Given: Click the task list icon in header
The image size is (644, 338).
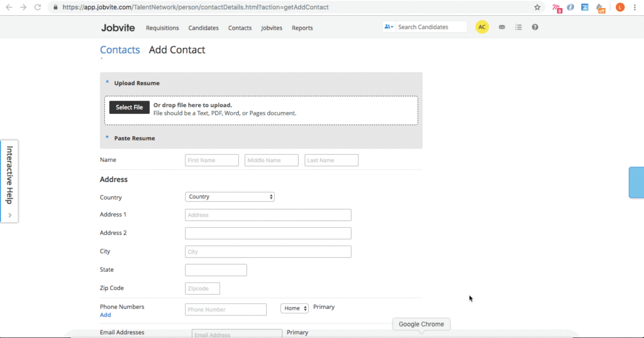Looking at the screenshot, I should 518,27.
